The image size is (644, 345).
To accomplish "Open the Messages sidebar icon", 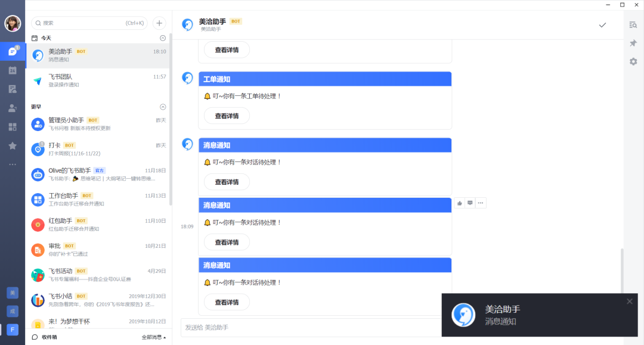I will pos(13,52).
